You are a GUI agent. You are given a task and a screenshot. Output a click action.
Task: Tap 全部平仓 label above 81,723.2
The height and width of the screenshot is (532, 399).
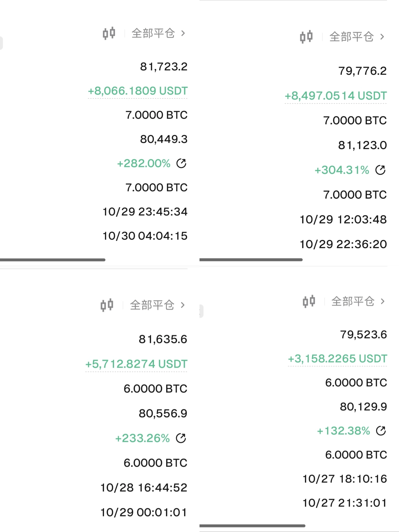point(153,33)
